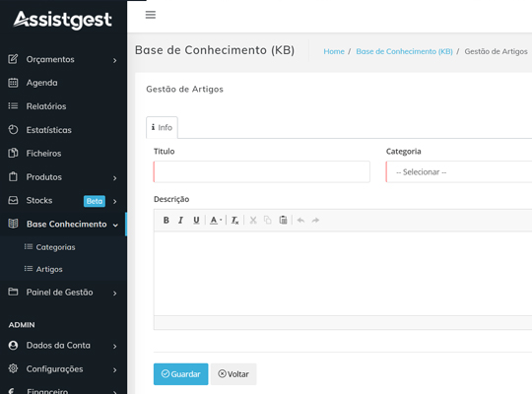
Task: Click the Orçamentos edit icon in sidebar
Action: 13,59
